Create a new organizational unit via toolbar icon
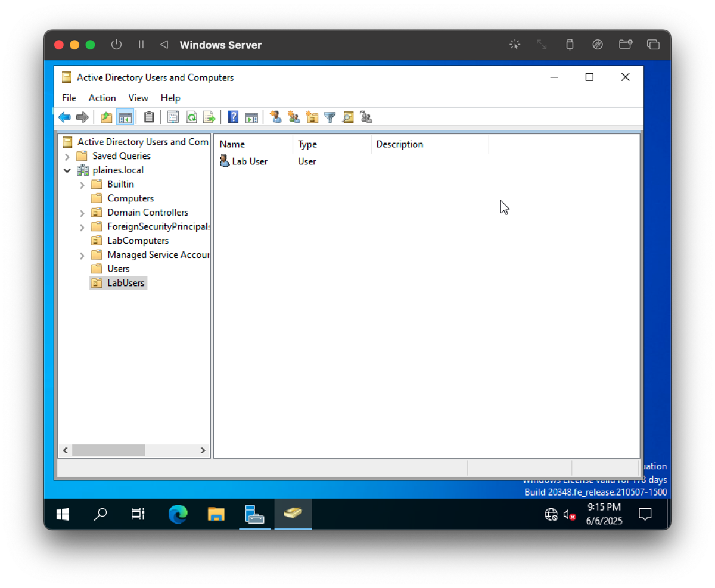Screen dimensions: 715x588 (x=312, y=117)
